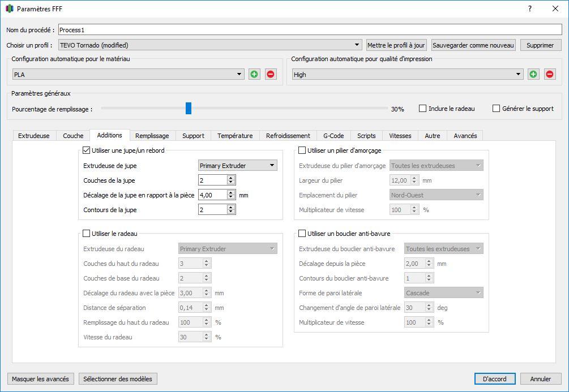Image resolution: width=569 pixels, height=392 pixels.
Task: Click Sélectionner des modèles button
Action: [118, 378]
